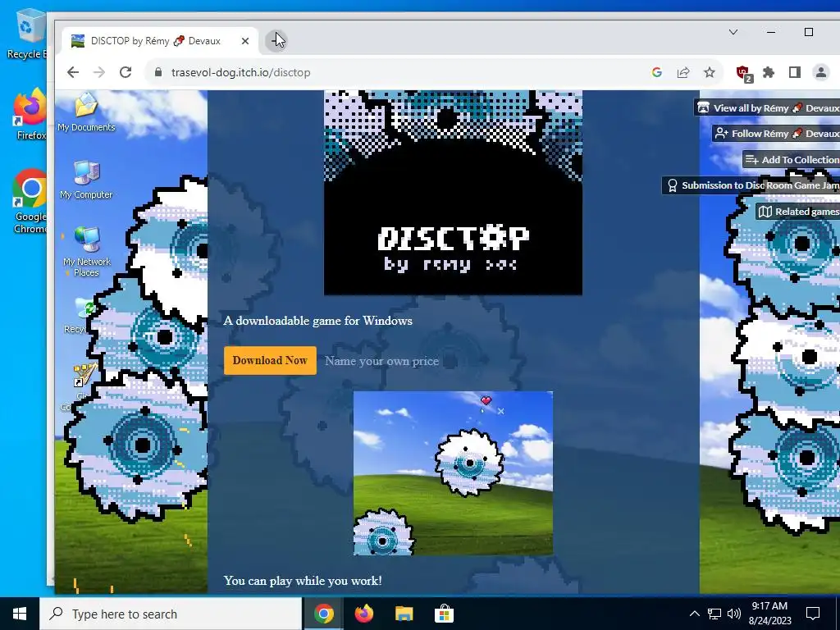This screenshot has height=630, width=840.
Task: Click the gameplay screenshot with sawblades
Action: (x=453, y=473)
